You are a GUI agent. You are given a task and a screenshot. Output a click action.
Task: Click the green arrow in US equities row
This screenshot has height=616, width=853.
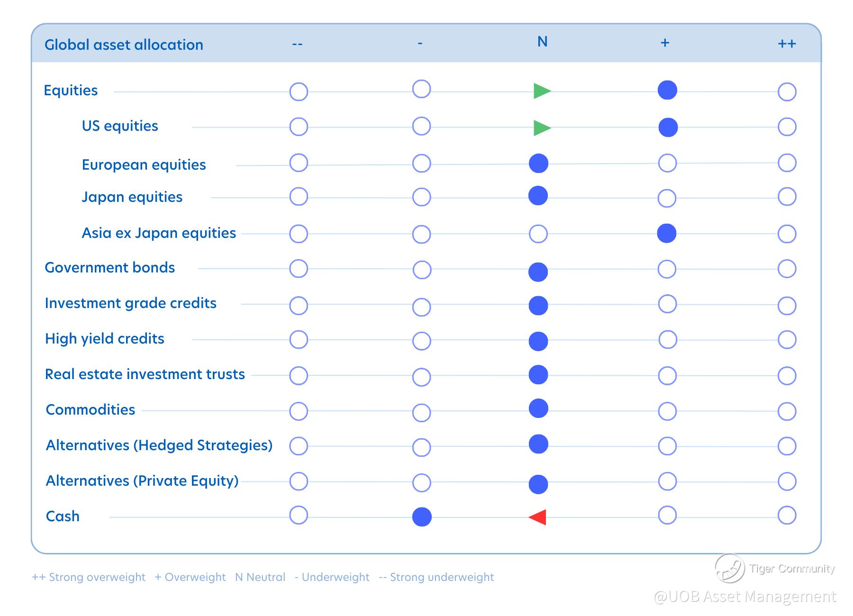point(542,128)
